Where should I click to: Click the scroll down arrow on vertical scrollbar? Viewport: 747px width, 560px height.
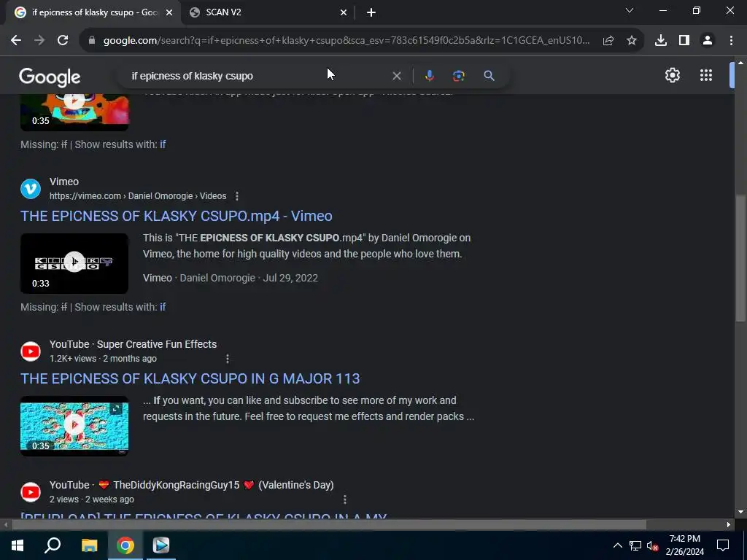[740, 512]
